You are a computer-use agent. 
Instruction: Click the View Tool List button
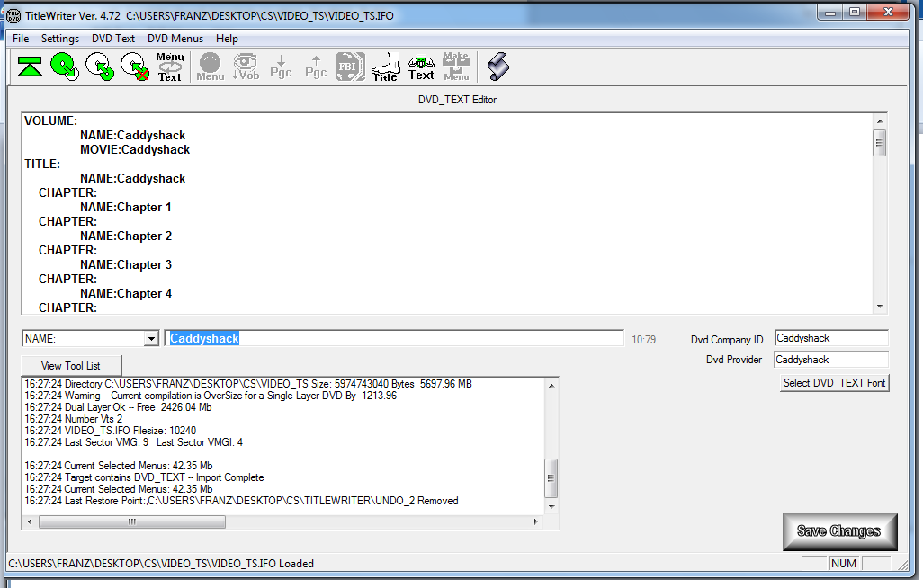pos(71,366)
